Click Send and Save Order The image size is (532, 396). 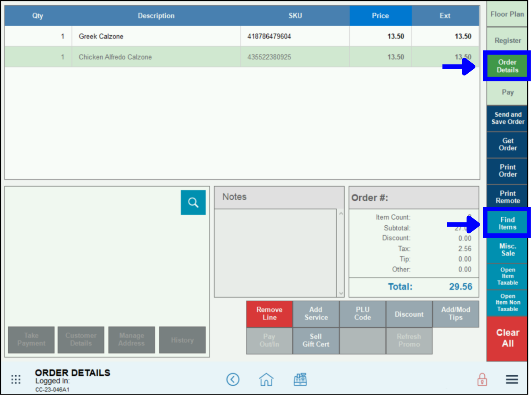click(507, 118)
